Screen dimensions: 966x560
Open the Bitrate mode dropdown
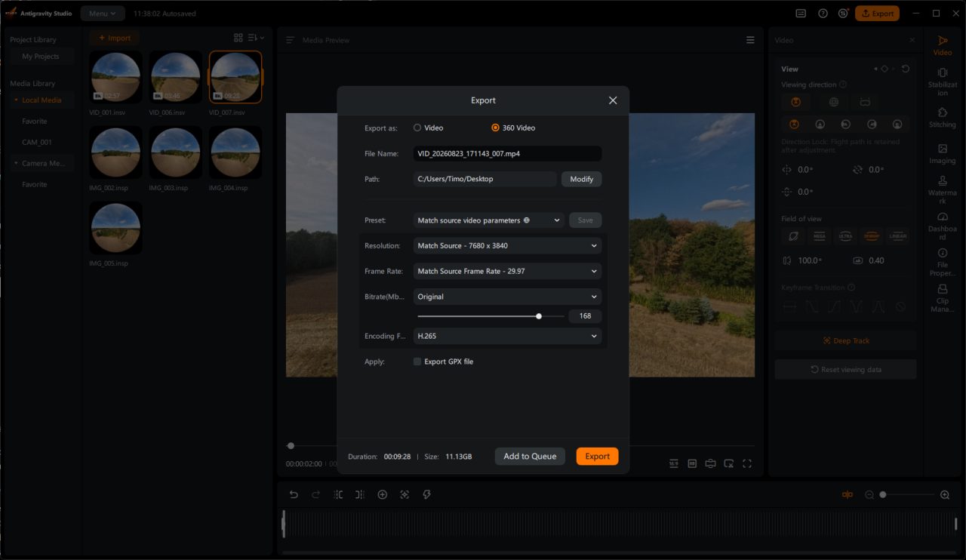coord(507,297)
